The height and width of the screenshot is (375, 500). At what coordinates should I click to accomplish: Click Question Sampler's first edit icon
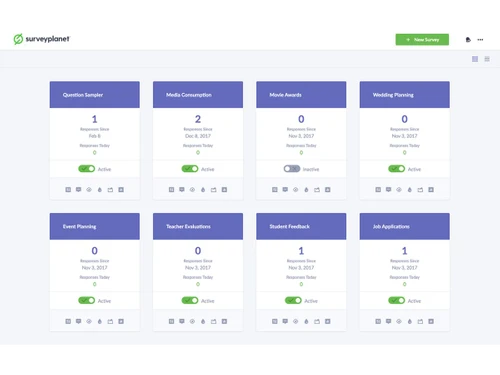pyautogui.click(x=68, y=190)
